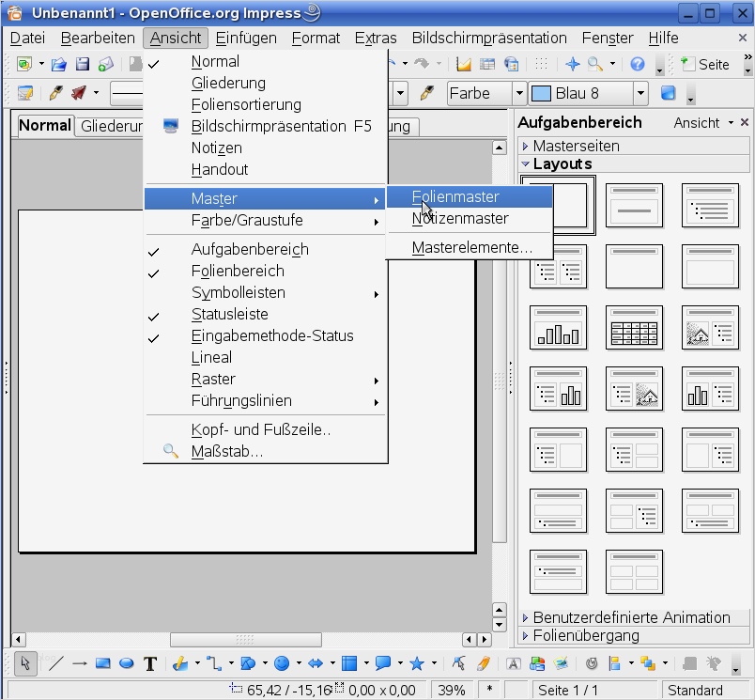Select the Text tool in drawing toolbar
Viewport: 755px width, 700px height.
pyautogui.click(x=150, y=663)
